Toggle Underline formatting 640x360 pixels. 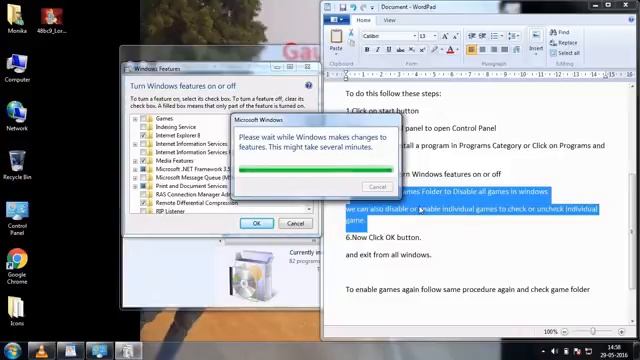(x=389, y=50)
